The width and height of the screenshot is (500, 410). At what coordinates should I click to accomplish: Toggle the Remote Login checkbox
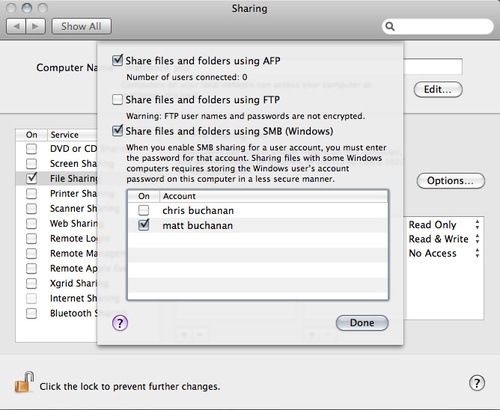tap(31, 238)
